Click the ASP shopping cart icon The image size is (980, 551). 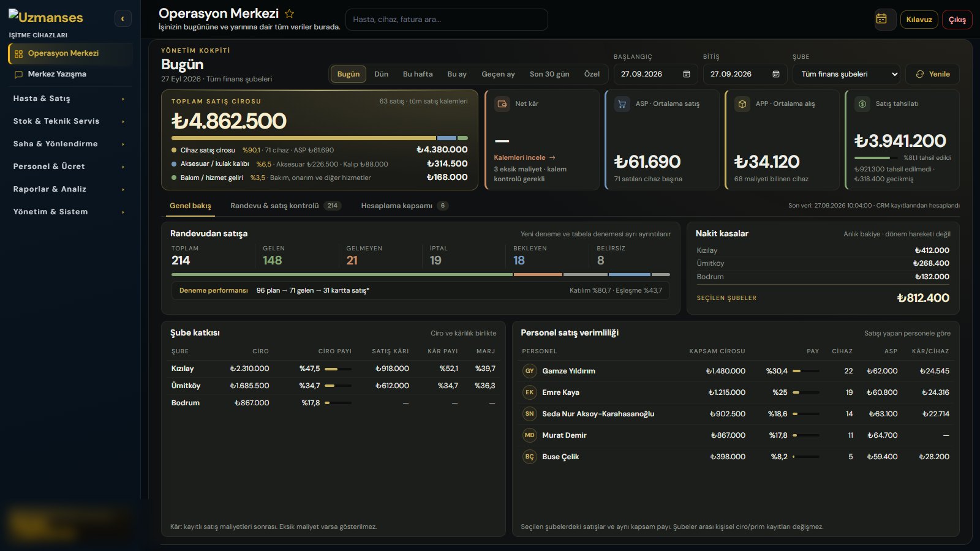[622, 104]
